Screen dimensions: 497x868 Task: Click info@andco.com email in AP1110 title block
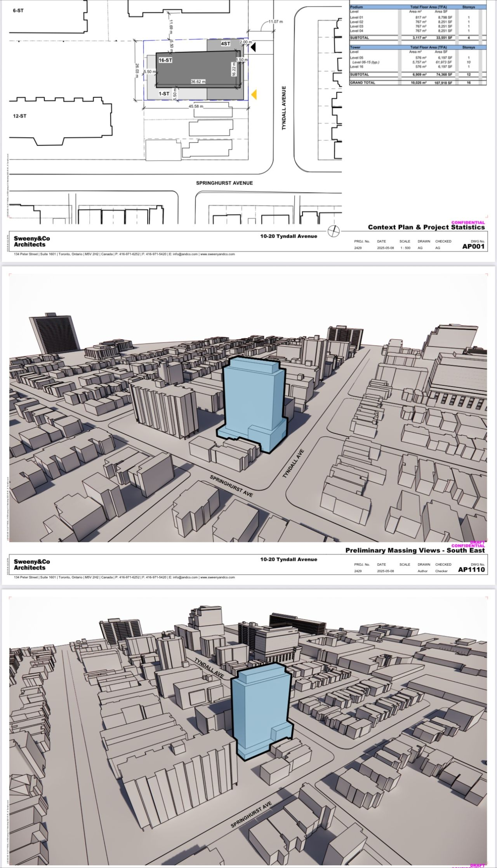[185, 577]
